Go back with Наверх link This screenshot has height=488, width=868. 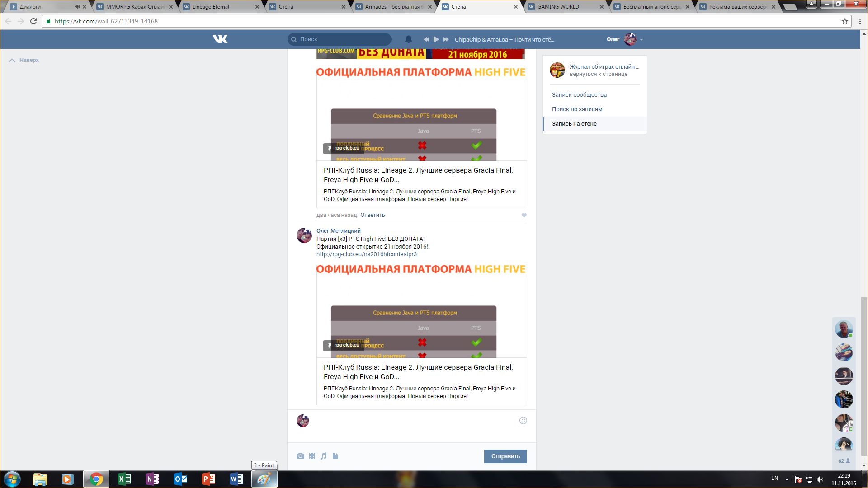coord(24,60)
